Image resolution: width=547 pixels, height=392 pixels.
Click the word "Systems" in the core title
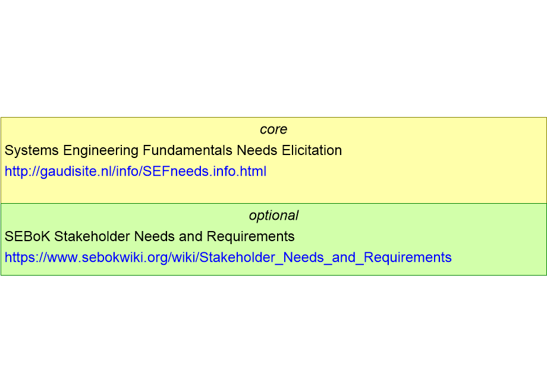[x=32, y=151]
